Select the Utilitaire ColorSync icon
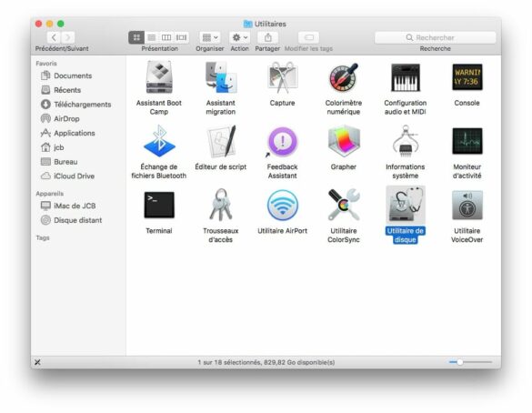This screenshot has width=532, height=413. coord(344,205)
